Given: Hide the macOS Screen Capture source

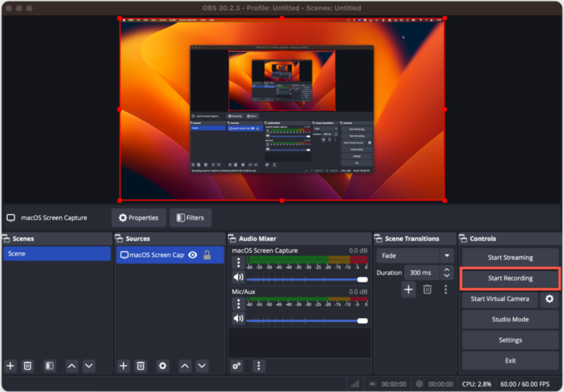Looking at the screenshot, I should pyautogui.click(x=193, y=255).
